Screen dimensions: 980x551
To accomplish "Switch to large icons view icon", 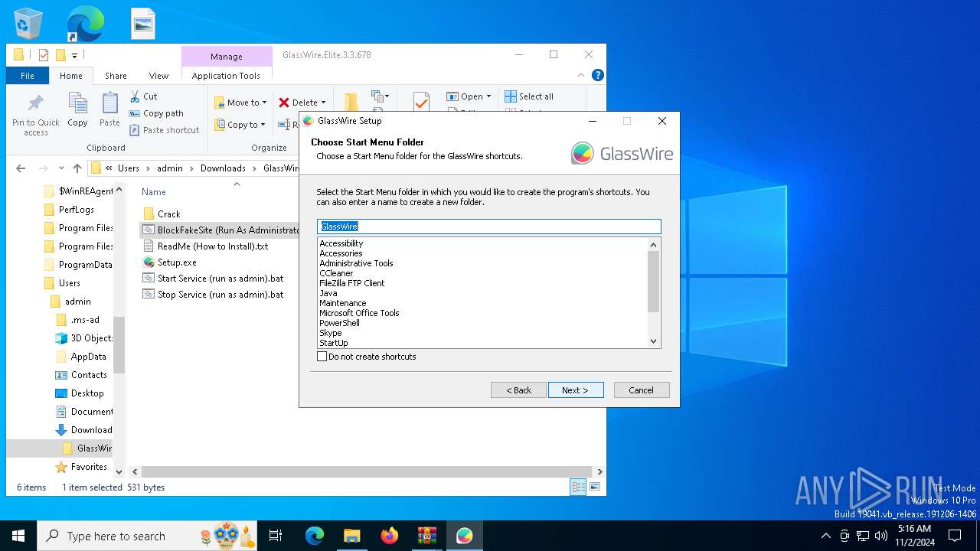I will tap(595, 487).
